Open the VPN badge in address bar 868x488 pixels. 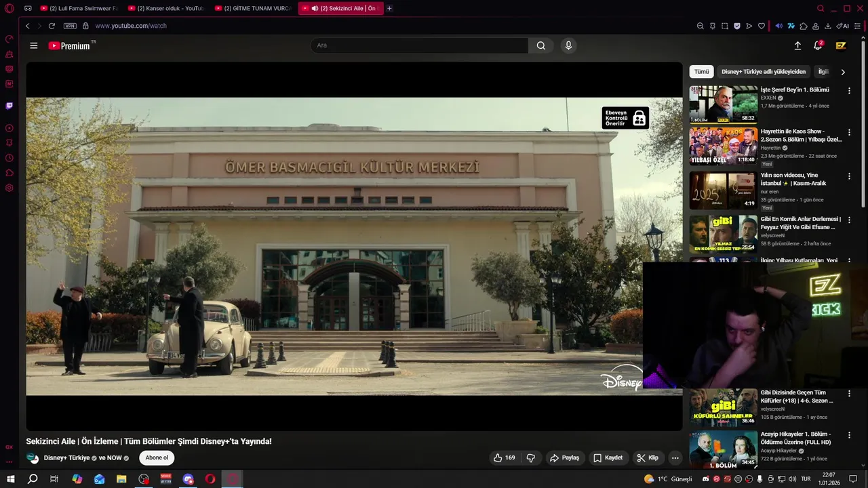70,26
